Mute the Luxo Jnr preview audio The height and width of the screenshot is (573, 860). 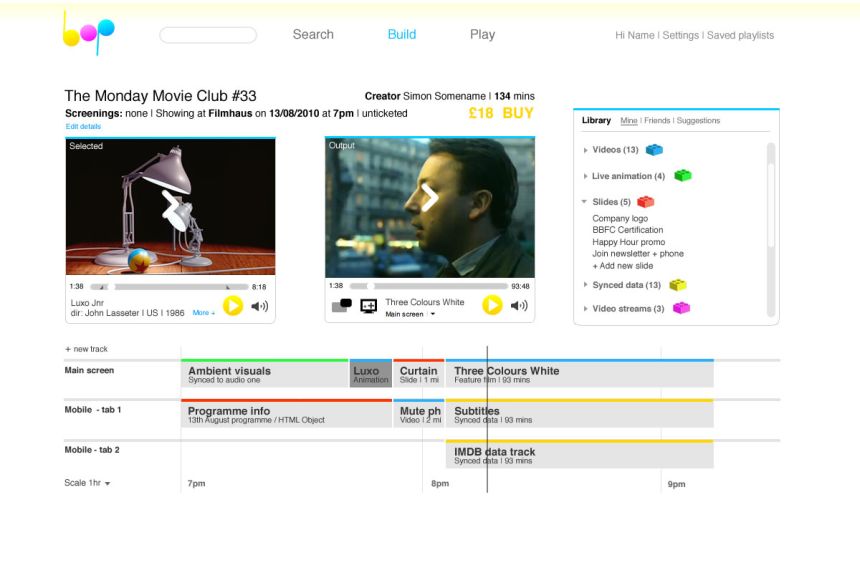pos(259,306)
